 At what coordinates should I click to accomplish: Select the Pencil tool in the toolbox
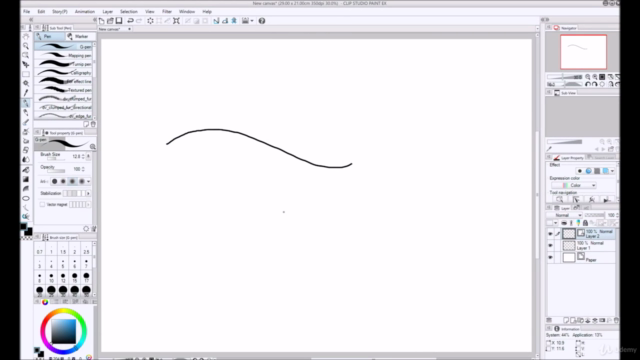[26, 112]
